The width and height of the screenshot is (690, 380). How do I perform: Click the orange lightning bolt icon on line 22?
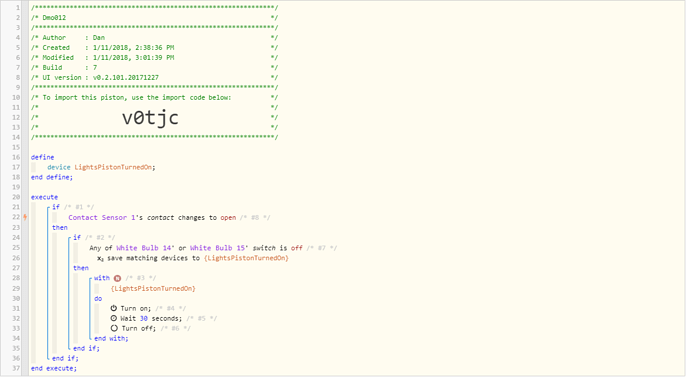tap(26, 217)
